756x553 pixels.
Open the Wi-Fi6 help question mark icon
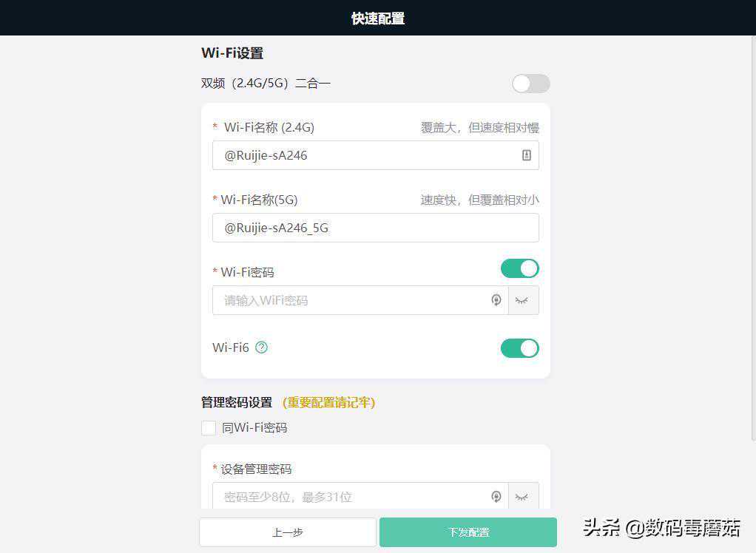[261, 347]
